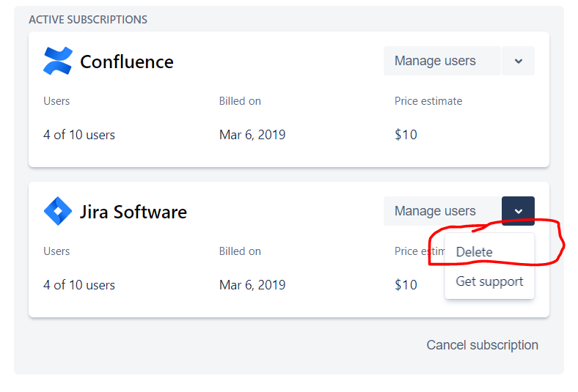Image resolution: width=578 pixels, height=392 pixels.
Task: Click the $10 price in Jira Software card
Action: pyautogui.click(x=406, y=285)
